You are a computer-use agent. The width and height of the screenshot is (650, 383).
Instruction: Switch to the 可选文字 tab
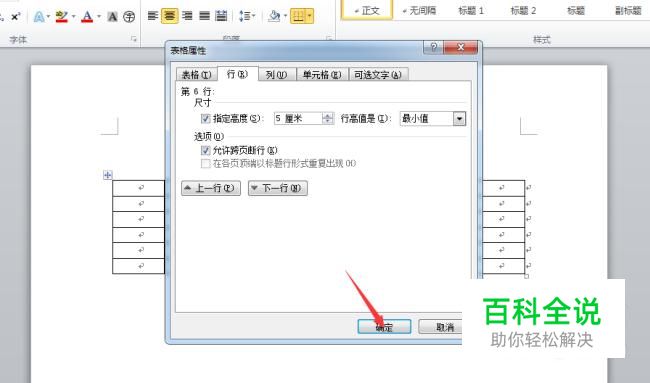pos(378,75)
